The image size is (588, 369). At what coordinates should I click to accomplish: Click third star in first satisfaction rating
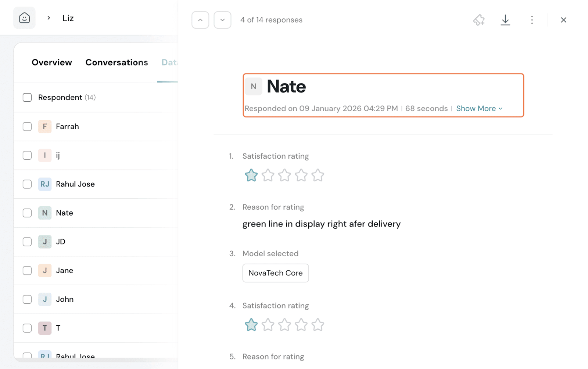tap(284, 176)
